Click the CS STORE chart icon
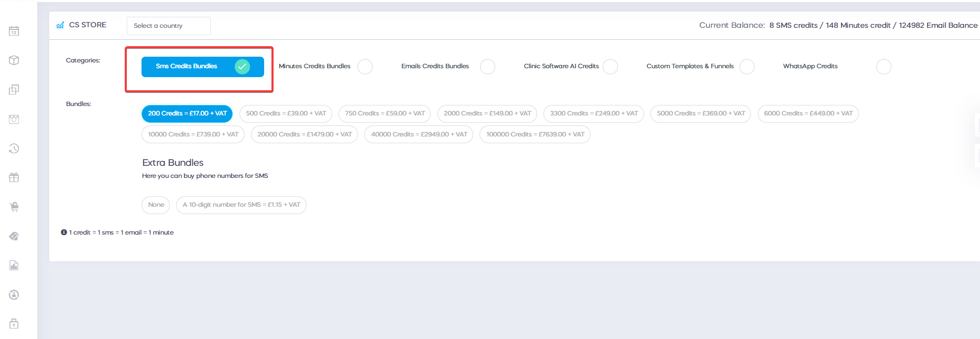980x339 pixels. point(60,25)
